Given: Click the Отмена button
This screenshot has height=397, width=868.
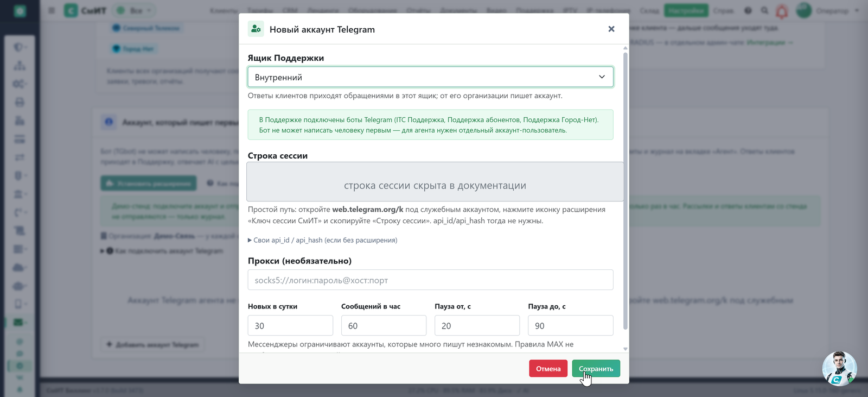Looking at the screenshot, I should point(548,368).
